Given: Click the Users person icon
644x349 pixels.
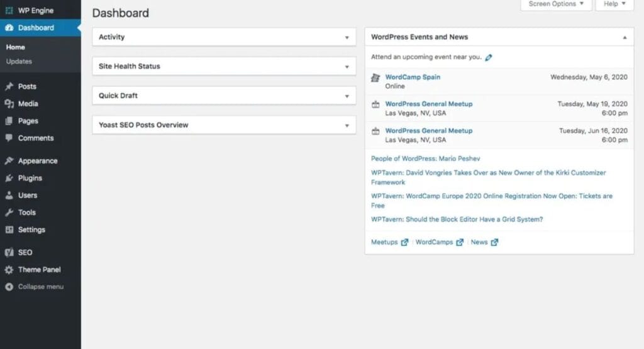Looking at the screenshot, I should click(x=9, y=195).
